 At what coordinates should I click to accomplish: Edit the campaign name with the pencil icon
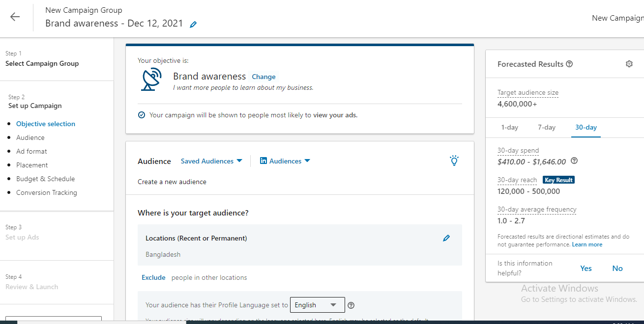click(193, 24)
